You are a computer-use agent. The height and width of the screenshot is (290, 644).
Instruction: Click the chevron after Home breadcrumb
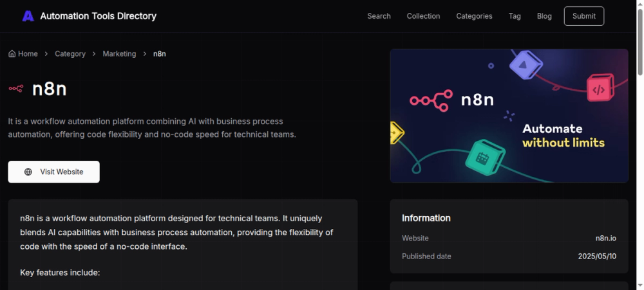click(x=46, y=54)
